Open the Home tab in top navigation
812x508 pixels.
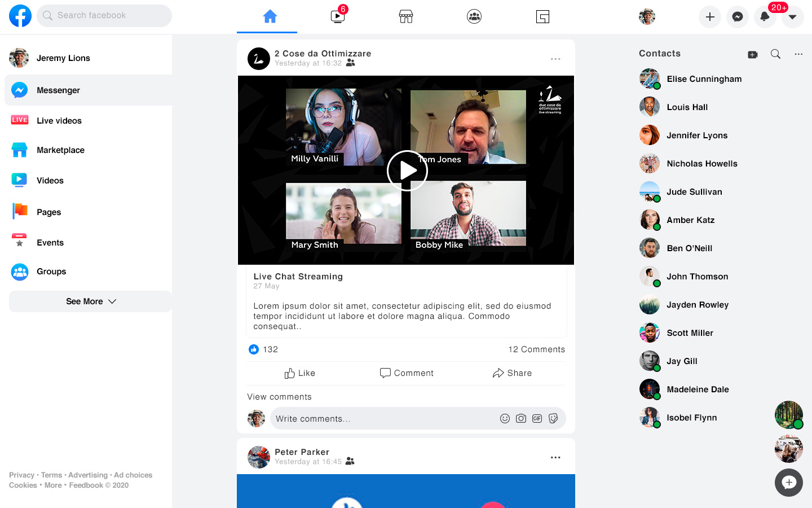(x=270, y=16)
